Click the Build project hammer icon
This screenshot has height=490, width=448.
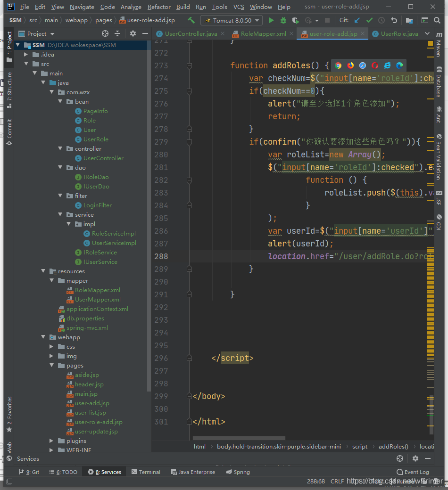[x=191, y=20]
